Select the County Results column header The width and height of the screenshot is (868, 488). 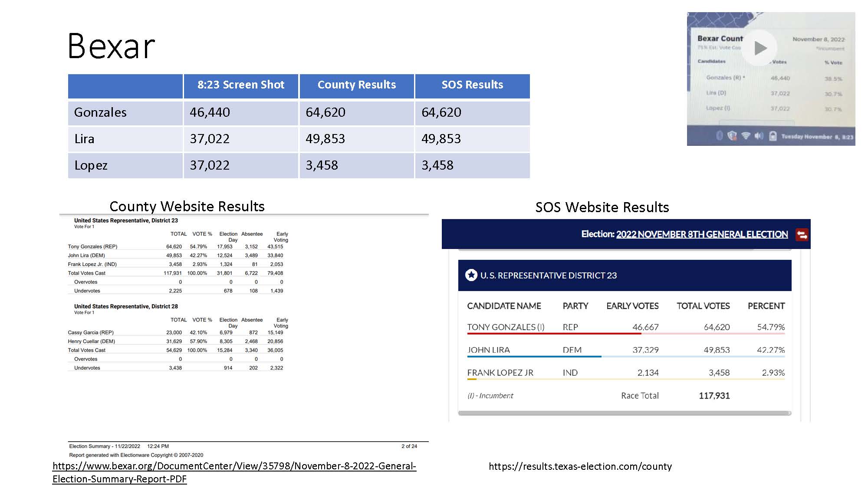coord(357,85)
